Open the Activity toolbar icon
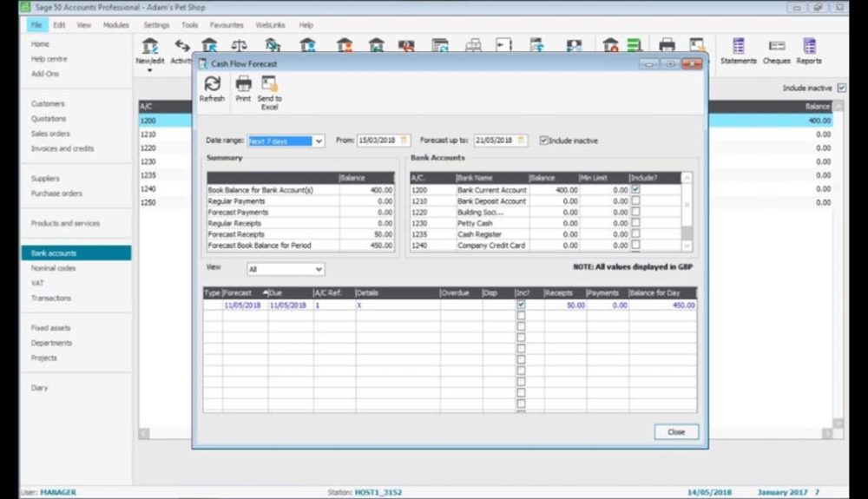Viewport: 868px width, 499px height. coord(181,51)
